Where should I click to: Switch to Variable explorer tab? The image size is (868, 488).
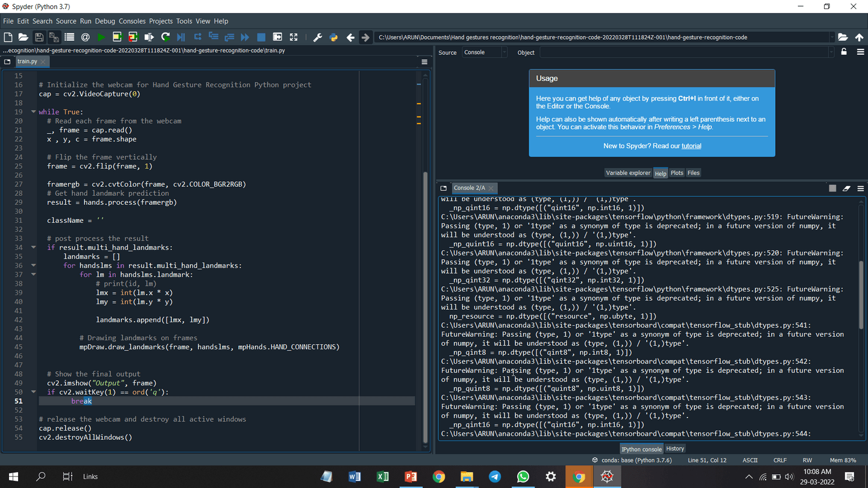[x=628, y=173]
